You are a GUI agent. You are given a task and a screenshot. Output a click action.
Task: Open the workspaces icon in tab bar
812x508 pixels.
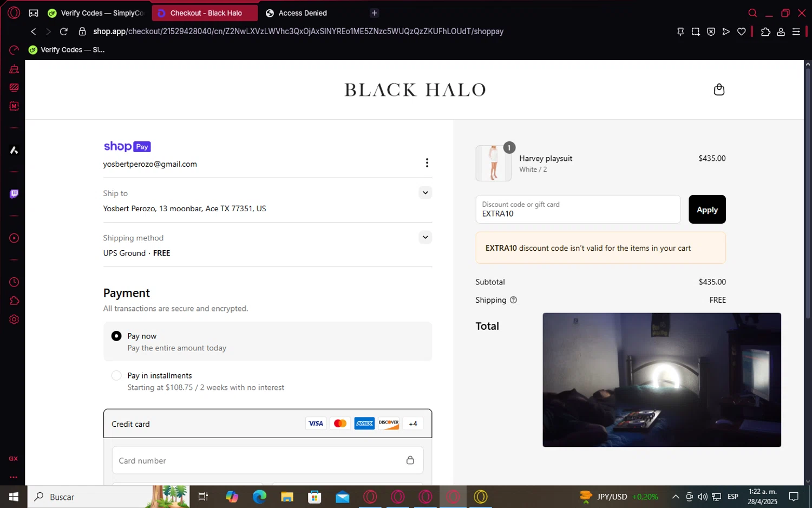coord(34,13)
